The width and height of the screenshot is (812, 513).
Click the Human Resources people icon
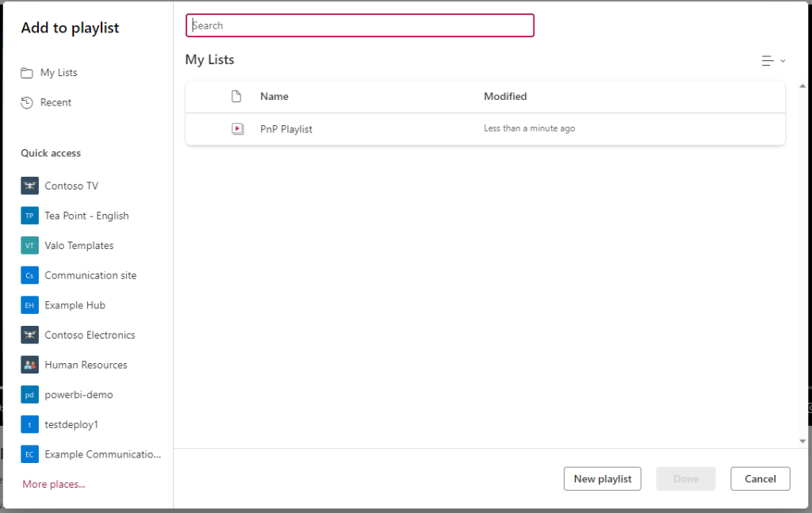pyautogui.click(x=29, y=365)
